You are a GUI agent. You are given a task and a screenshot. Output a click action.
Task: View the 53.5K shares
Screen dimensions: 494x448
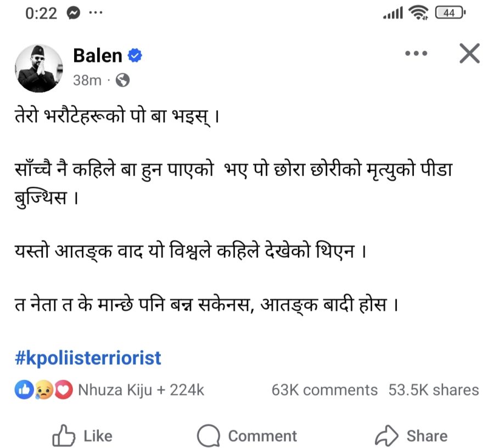tap(434, 390)
